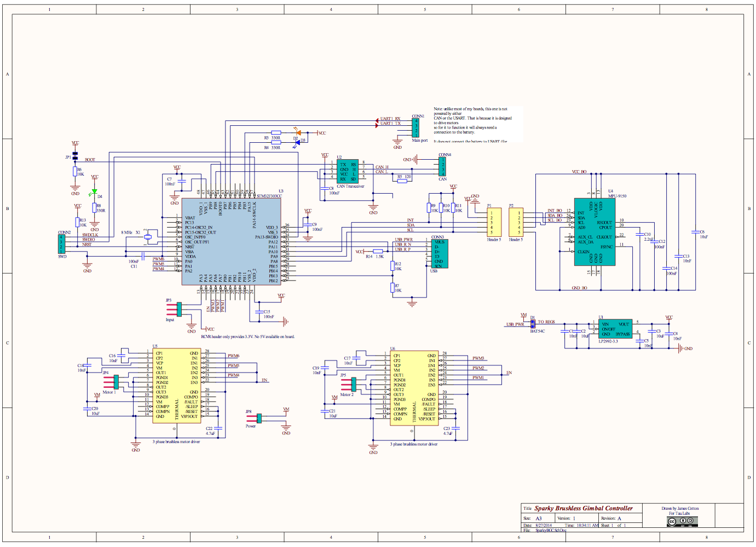This screenshot has height=547, width=756.
Task: Select the P2 Header 5 block
Action: 516,222
